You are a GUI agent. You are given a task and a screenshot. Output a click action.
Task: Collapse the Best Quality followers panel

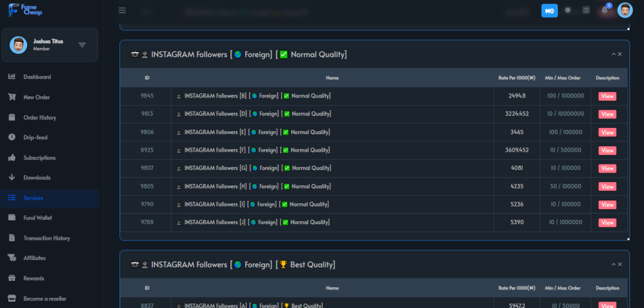click(x=614, y=265)
